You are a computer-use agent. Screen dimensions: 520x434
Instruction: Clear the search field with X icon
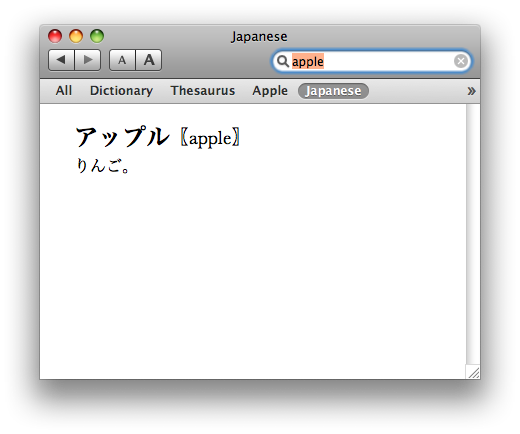point(461,61)
